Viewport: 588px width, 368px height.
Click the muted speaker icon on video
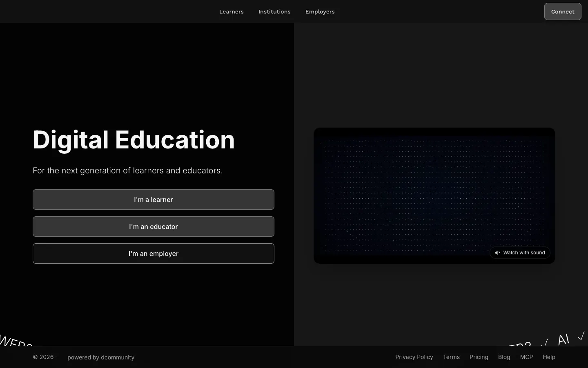pos(497,253)
